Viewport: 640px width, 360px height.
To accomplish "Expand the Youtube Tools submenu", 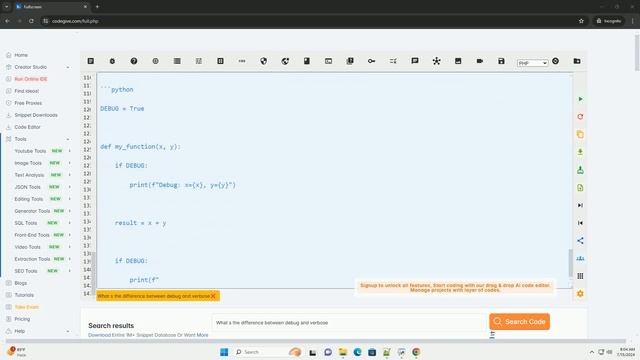I will [69, 151].
